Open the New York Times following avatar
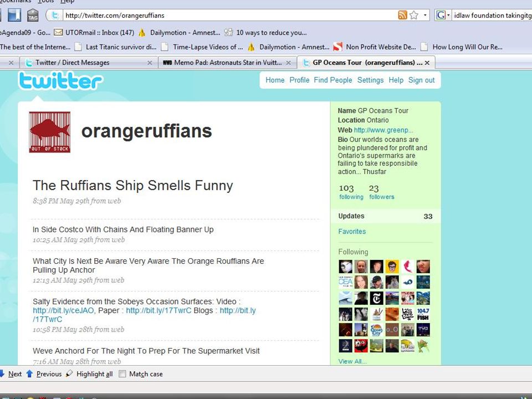The width and height of the screenshot is (532, 399). 377,298
